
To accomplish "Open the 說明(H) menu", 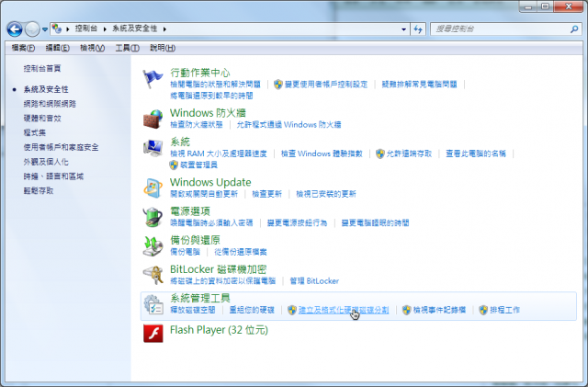I will coord(163,48).
